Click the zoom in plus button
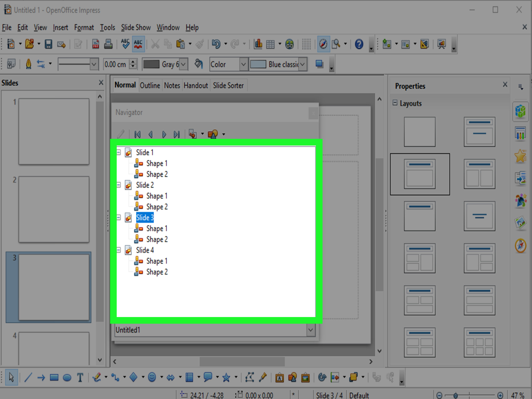Viewport: 532px width, 399px height. click(x=500, y=395)
